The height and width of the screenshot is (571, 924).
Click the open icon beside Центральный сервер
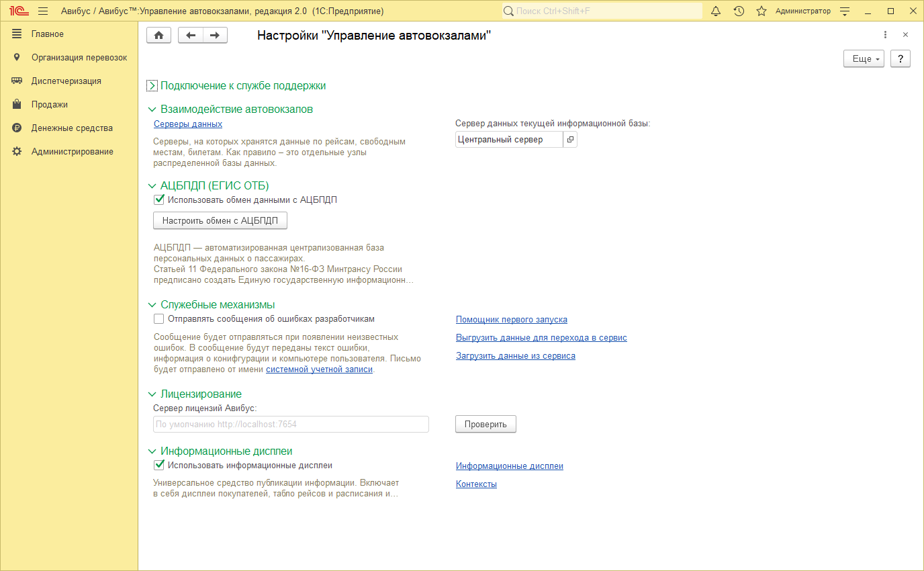(569, 140)
